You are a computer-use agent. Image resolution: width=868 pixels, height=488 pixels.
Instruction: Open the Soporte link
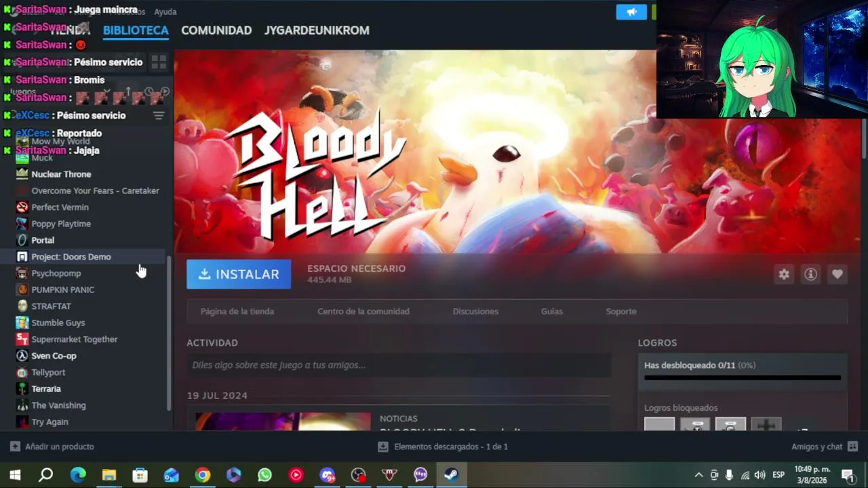click(x=621, y=312)
